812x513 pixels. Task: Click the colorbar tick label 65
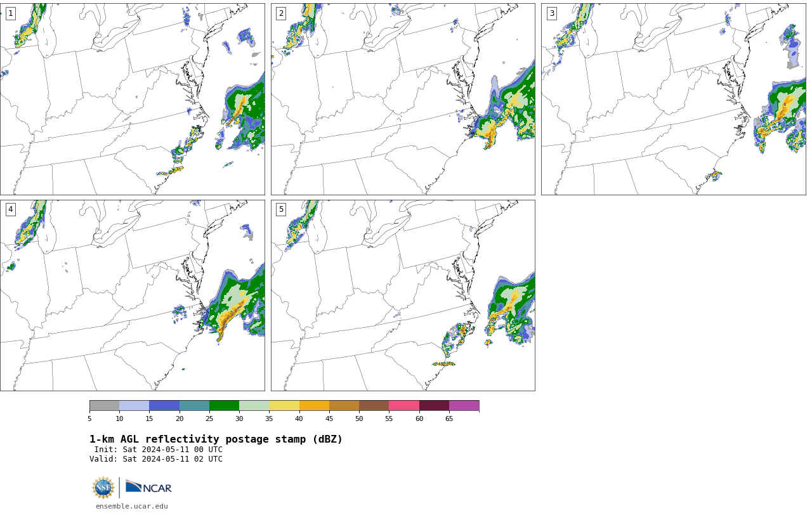(449, 419)
